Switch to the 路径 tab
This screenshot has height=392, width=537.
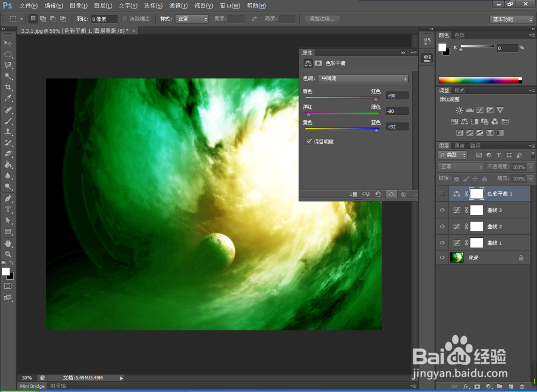coord(475,146)
